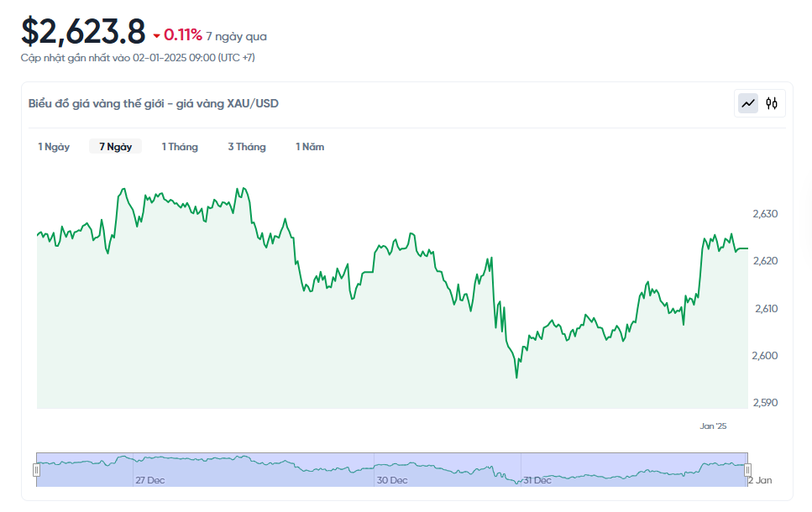Select the 7 Ngày time range

(116, 147)
